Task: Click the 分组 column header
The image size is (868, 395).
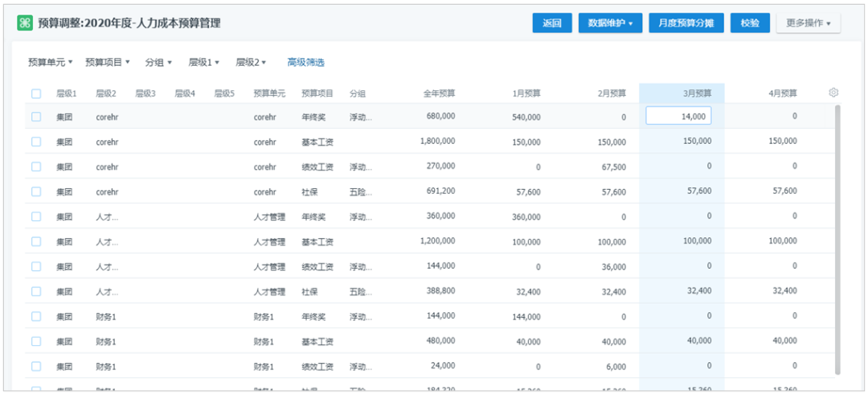Action: (358, 93)
